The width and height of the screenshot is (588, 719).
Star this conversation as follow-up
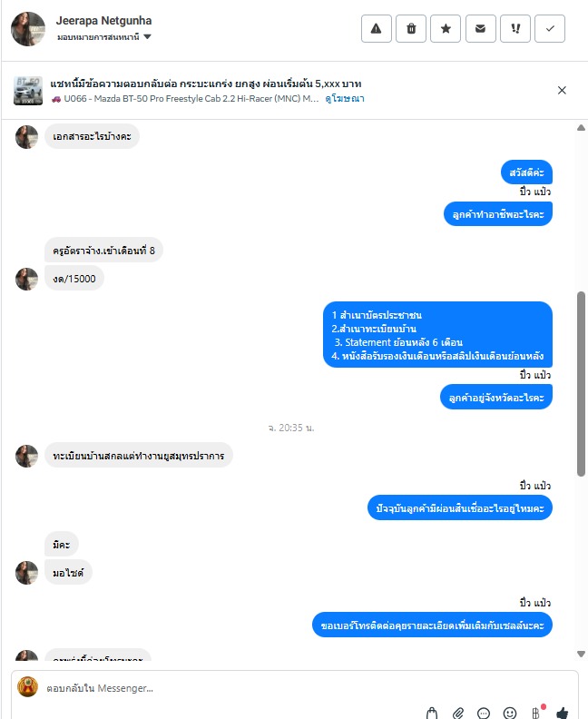(446, 28)
